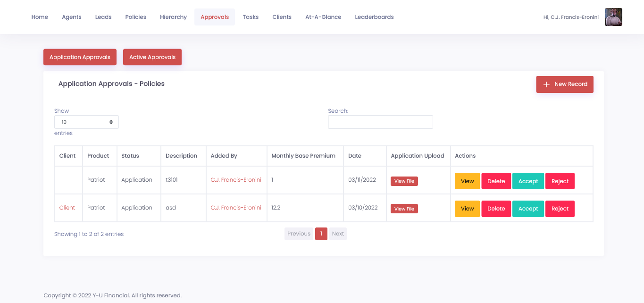Open the Client link in the second row
Screen dimensions: 644x303
click(x=67, y=208)
